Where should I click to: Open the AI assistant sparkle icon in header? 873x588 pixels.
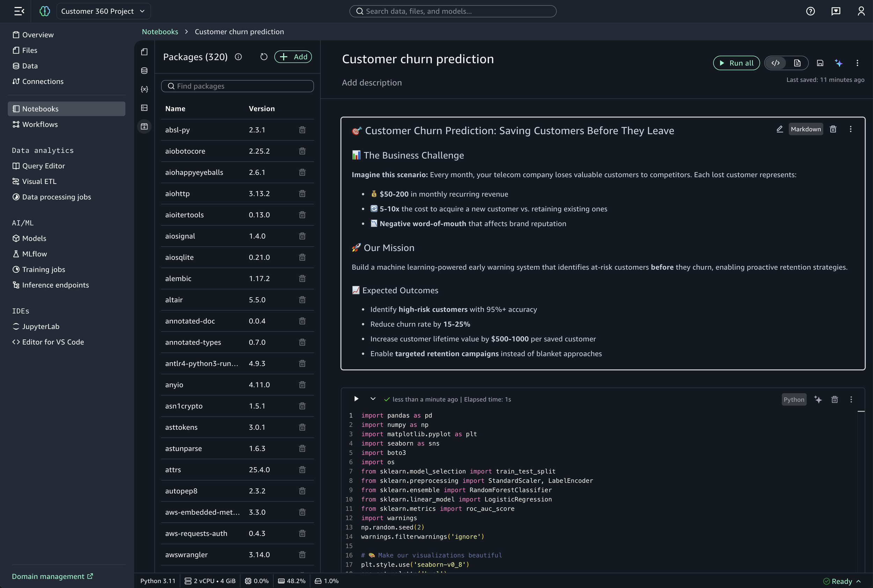pyautogui.click(x=838, y=63)
